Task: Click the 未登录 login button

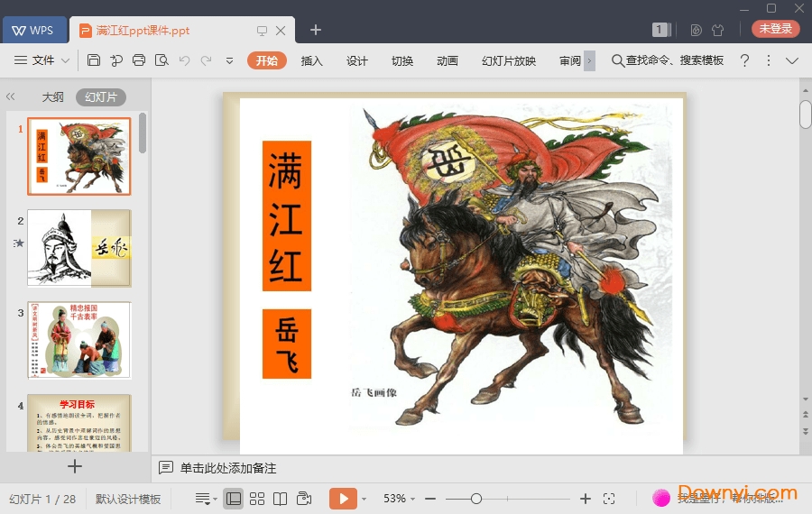Action: point(775,29)
